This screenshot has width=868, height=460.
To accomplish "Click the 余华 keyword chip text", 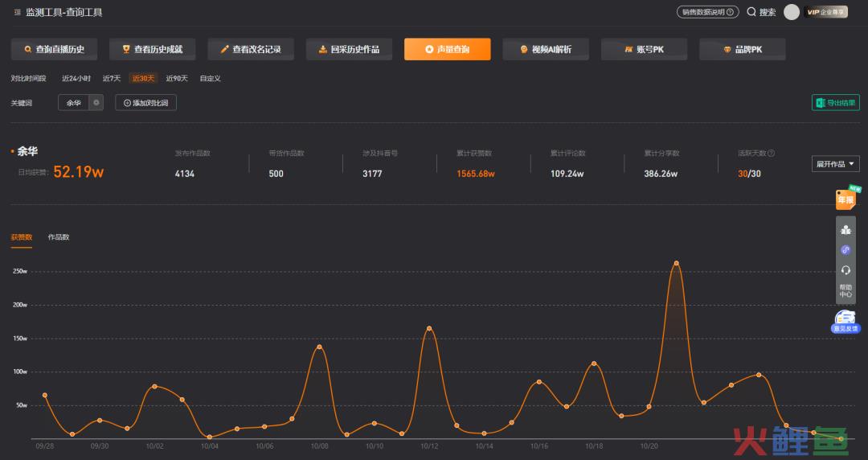I will pos(74,103).
